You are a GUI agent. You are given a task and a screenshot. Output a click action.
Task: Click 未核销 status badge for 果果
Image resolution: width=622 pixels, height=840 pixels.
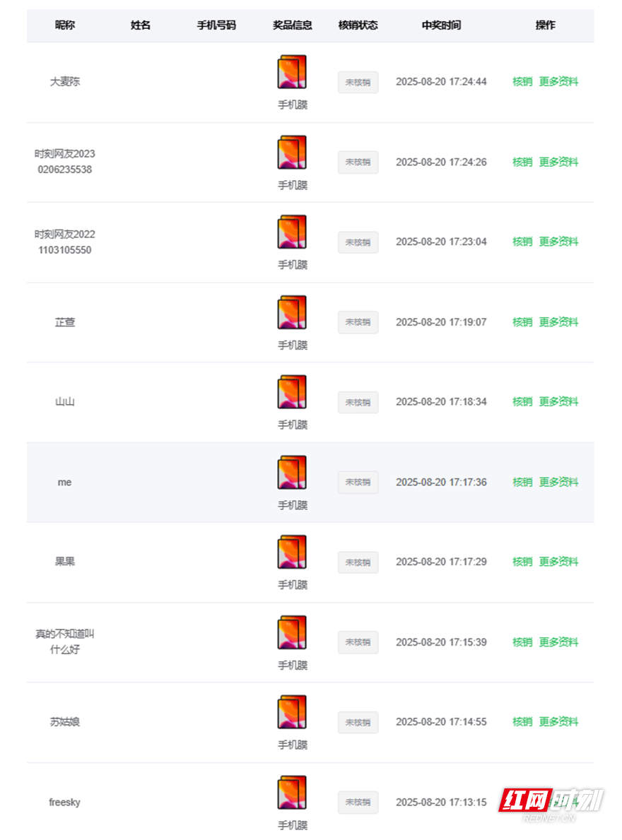(x=358, y=562)
